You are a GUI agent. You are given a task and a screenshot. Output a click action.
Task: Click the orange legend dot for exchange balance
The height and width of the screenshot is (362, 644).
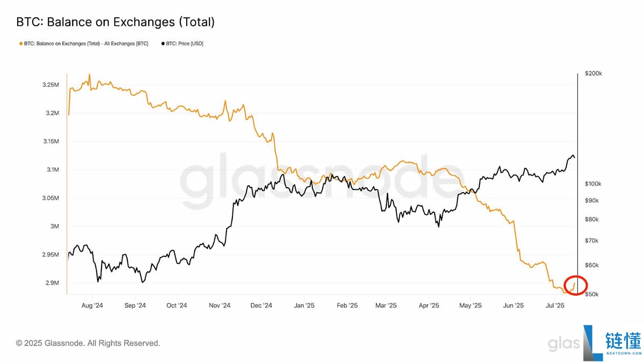(20, 43)
